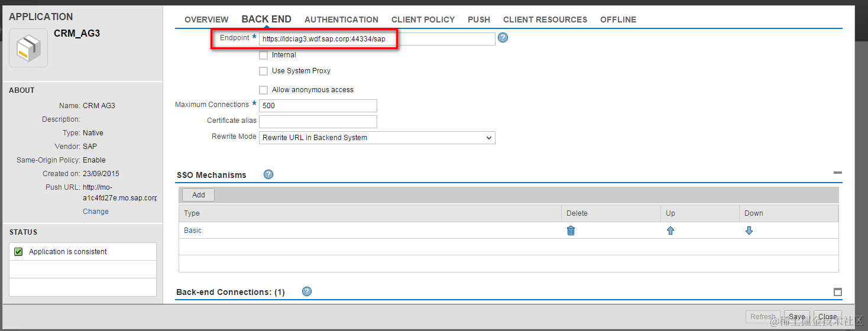The width and height of the screenshot is (868, 331).
Task: Move Basic mechanism up
Action: click(670, 231)
